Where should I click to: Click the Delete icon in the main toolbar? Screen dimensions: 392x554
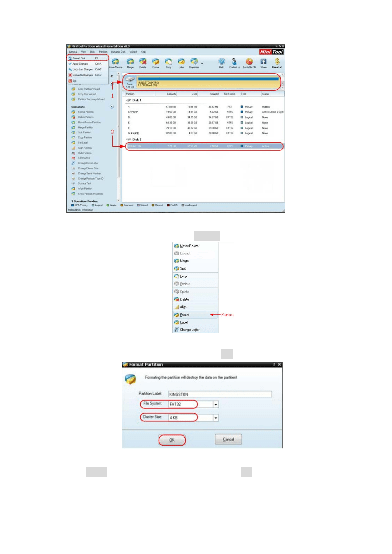coord(143,63)
